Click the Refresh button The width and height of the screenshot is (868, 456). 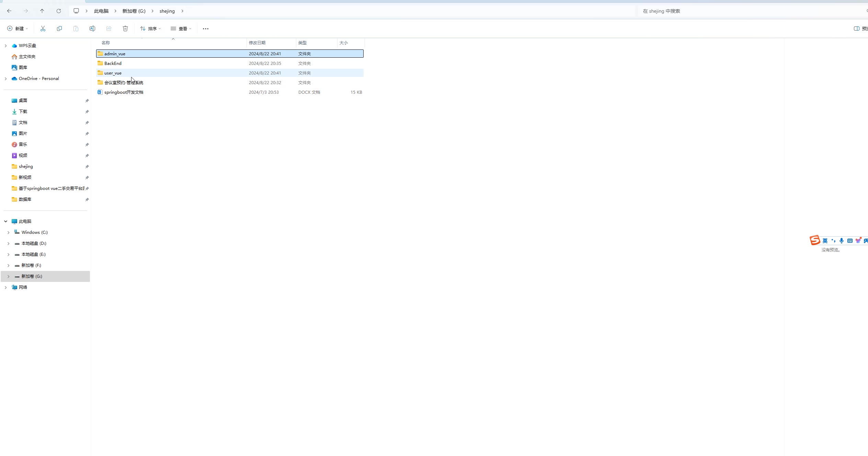click(x=59, y=11)
